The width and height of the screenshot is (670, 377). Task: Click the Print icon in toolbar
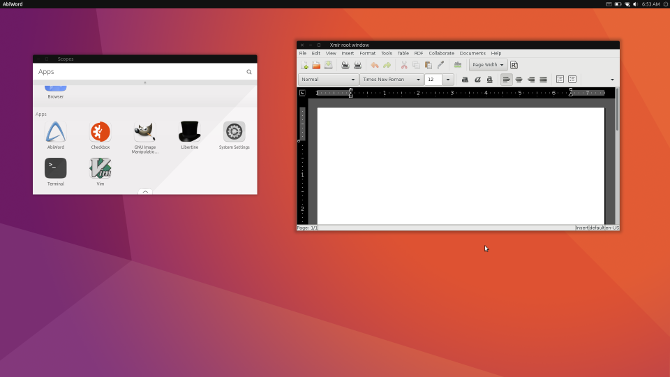345,65
